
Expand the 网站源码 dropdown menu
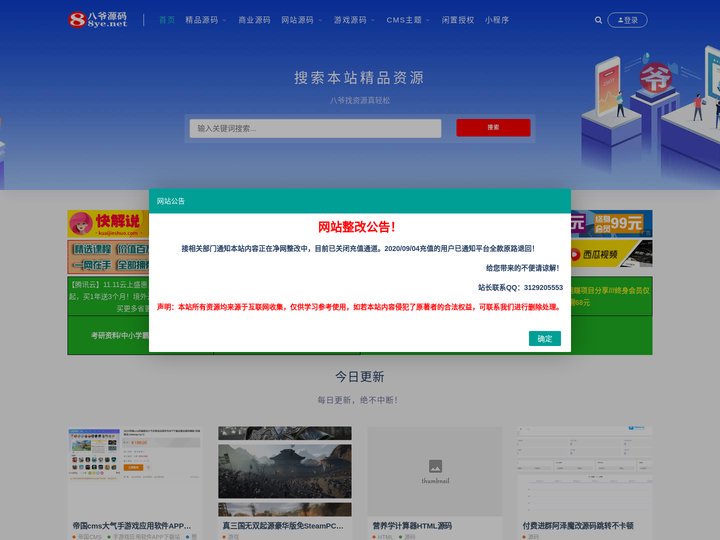click(302, 20)
